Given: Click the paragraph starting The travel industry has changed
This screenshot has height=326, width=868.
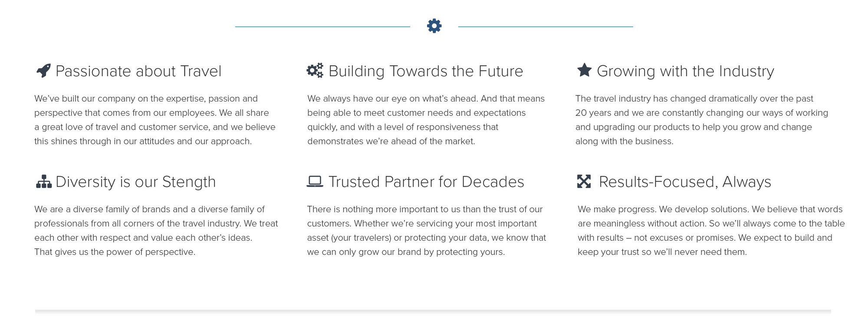Looking at the screenshot, I should pyautogui.click(x=702, y=120).
